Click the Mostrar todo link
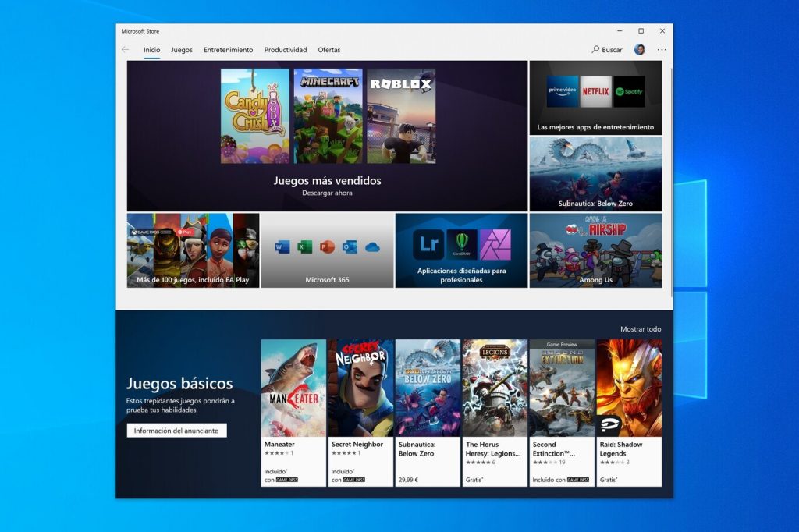The image size is (799, 532). pos(641,329)
